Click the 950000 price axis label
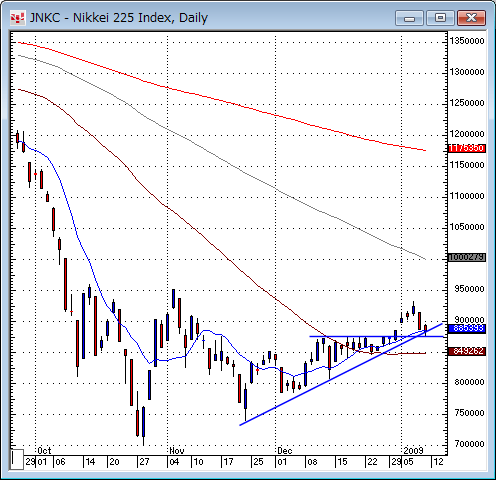Screen dimensions: 496x480 (469, 289)
